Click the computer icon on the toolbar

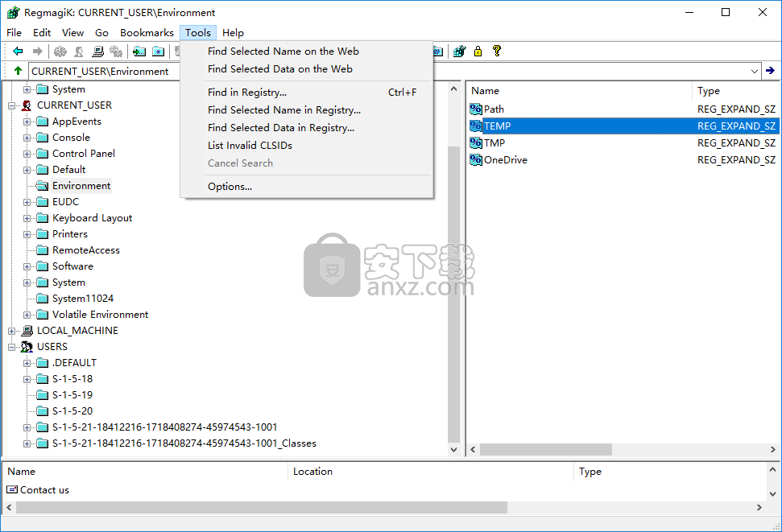coord(97,51)
